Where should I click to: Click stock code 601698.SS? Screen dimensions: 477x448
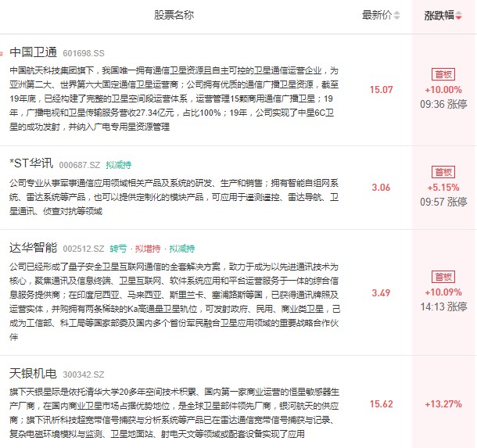point(84,53)
